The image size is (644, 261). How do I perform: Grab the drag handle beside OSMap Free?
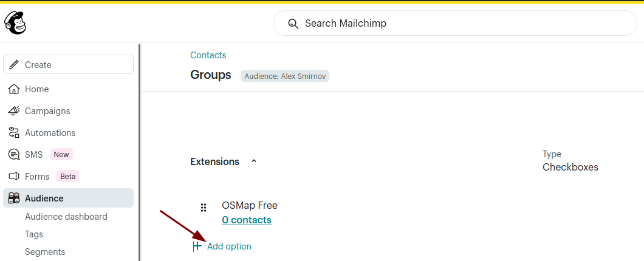tap(204, 208)
